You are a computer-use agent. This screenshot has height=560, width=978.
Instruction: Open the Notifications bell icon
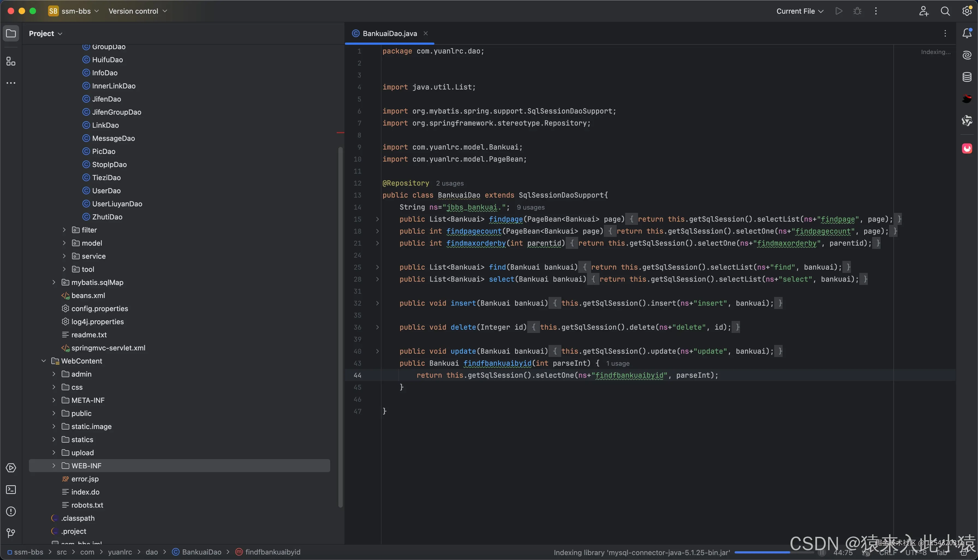click(967, 34)
